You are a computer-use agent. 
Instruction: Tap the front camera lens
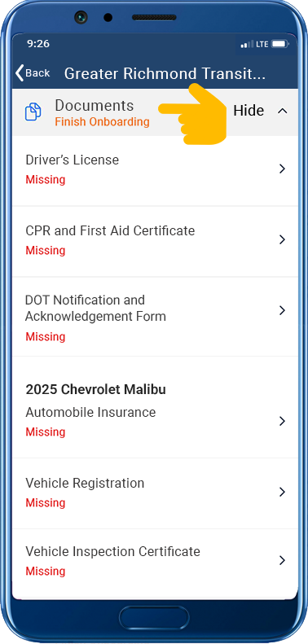(x=81, y=17)
